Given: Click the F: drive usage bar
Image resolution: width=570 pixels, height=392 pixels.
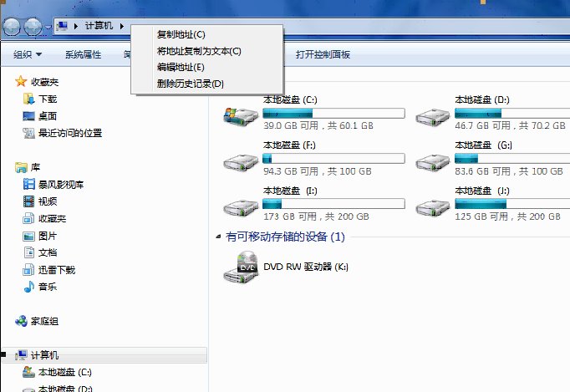Looking at the screenshot, I should click(x=333, y=158).
